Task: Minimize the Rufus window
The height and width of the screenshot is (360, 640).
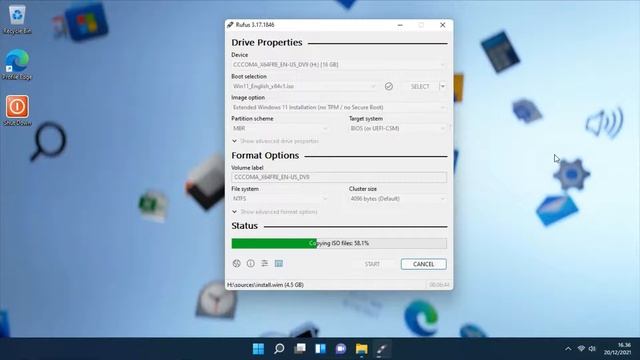Action: point(400,25)
